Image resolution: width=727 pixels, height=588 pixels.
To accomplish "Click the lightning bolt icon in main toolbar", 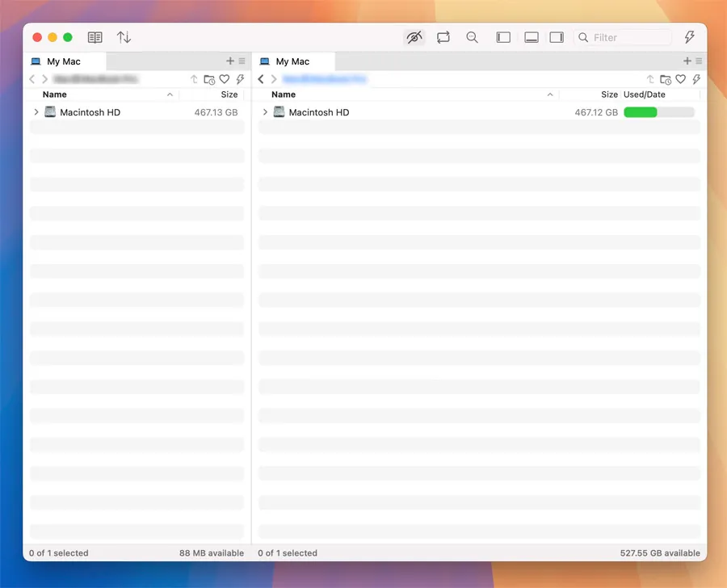I will point(689,37).
